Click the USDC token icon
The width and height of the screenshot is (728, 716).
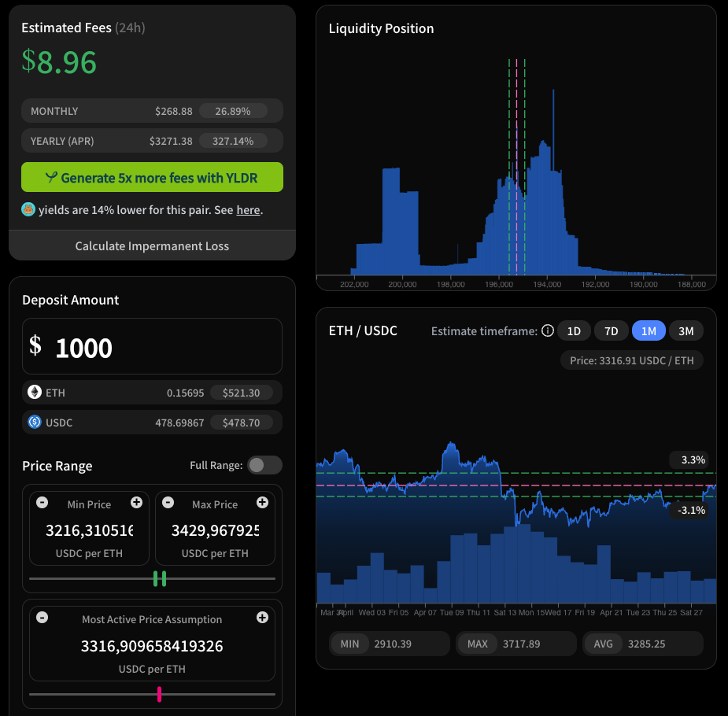[35, 422]
